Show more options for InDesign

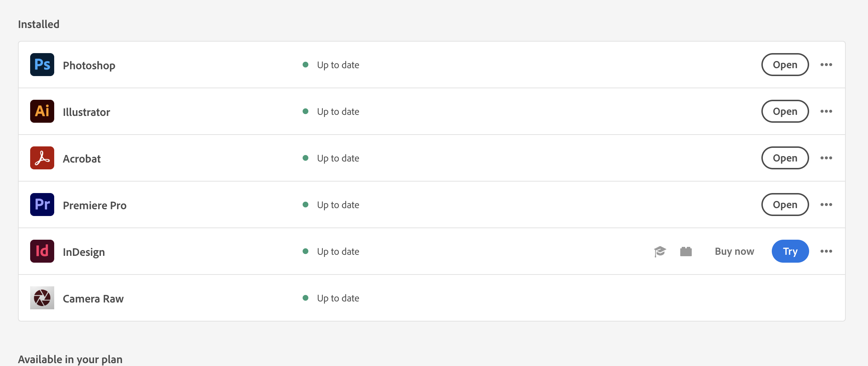pyautogui.click(x=826, y=251)
